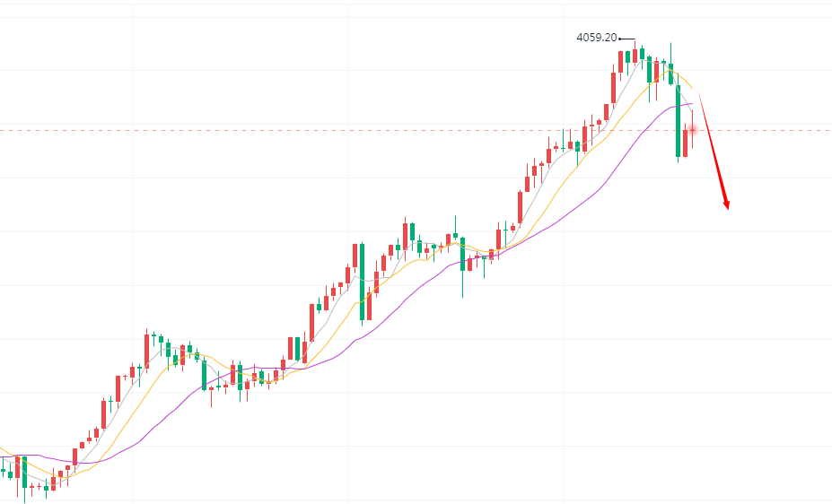Select the large green candle near the peak
The image size is (832, 504).
point(678,121)
